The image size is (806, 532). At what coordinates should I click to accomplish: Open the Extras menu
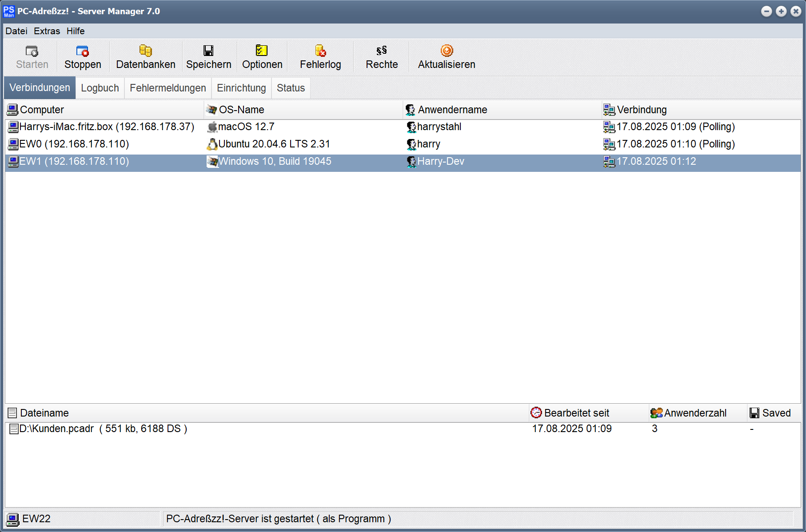pyautogui.click(x=47, y=31)
